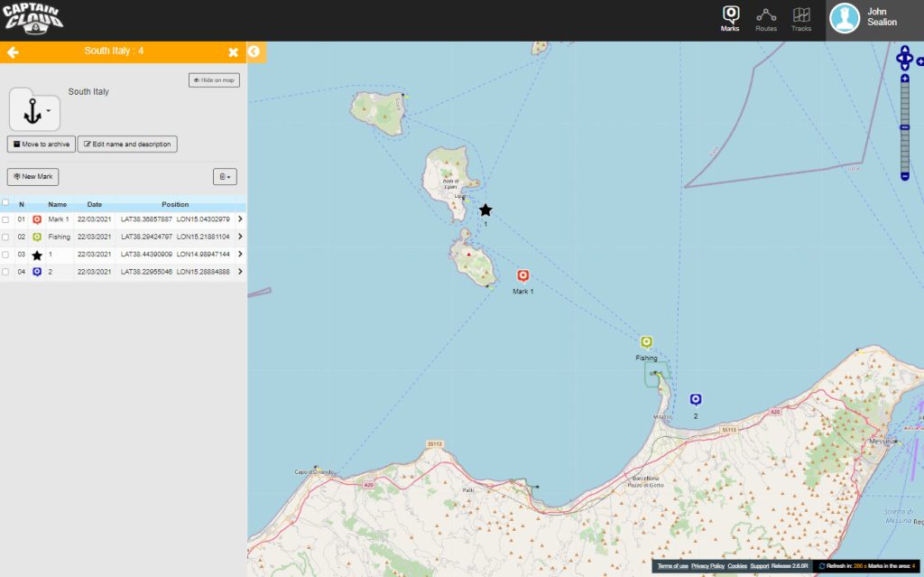Screen dimensions: 924x577
Task: Collapse the side panel with orange arrow
Action: click(254, 51)
